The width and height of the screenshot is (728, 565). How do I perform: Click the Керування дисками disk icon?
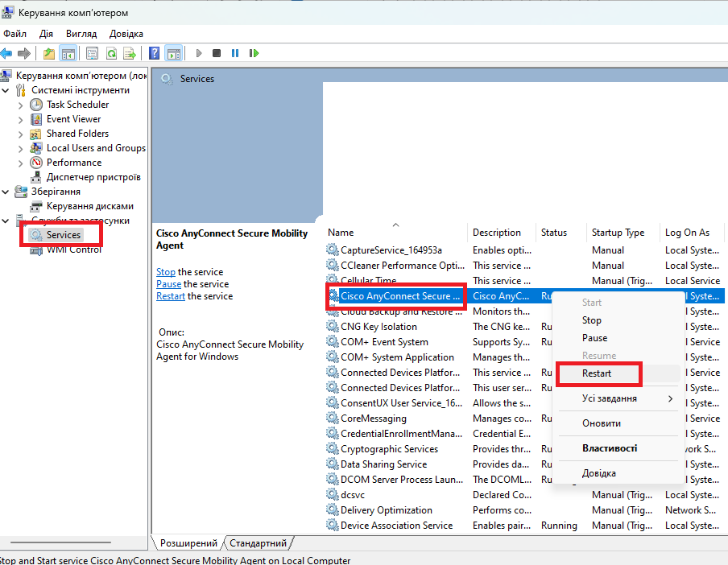click(36, 206)
